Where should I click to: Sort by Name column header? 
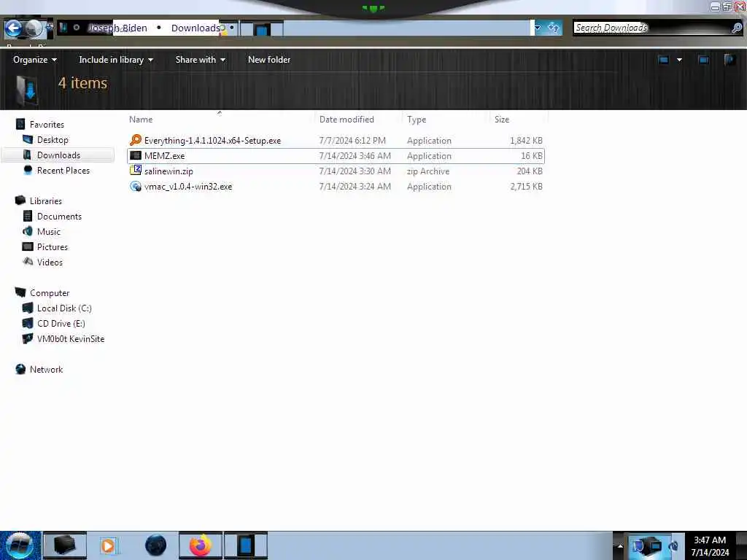[141, 120]
